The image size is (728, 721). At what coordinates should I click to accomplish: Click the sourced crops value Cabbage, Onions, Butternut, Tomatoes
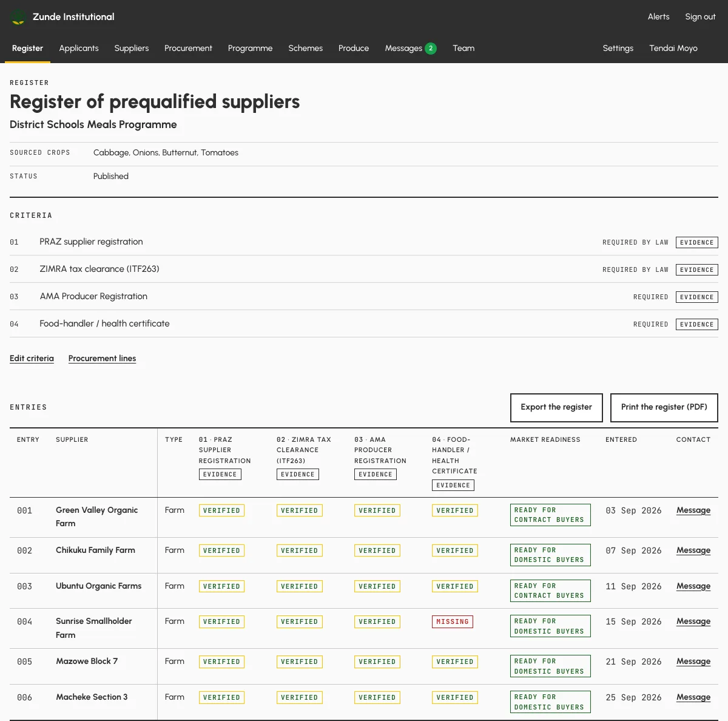pyautogui.click(x=166, y=153)
